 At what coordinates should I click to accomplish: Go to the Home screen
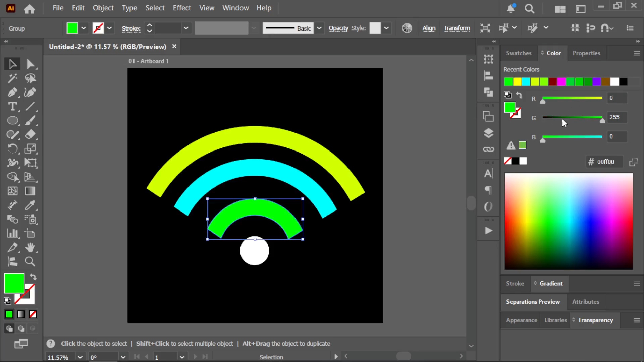click(30, 9)
